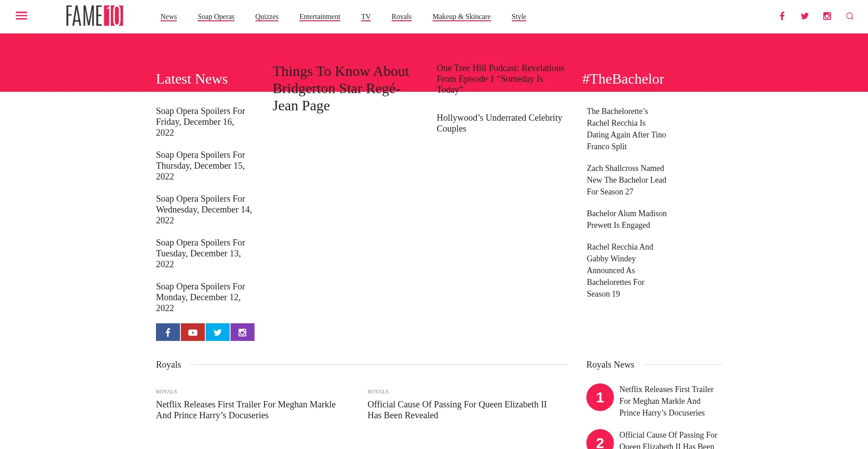Click the light-blue Twitter square button
Viewport: 868px width, 449px height.
tap(217, 332)
